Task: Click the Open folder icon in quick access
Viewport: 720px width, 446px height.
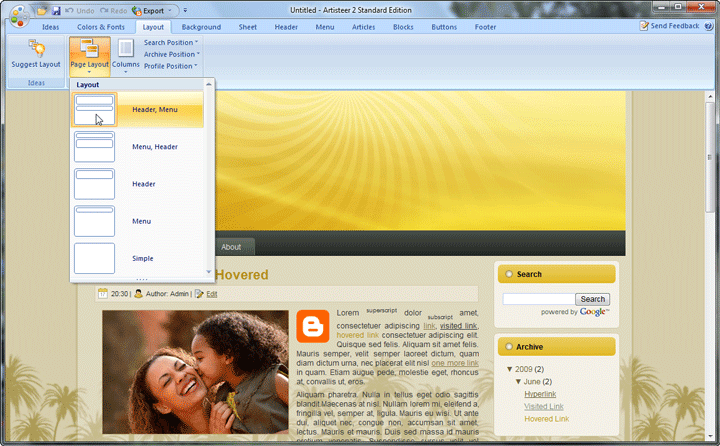Action: coord(43,10)
